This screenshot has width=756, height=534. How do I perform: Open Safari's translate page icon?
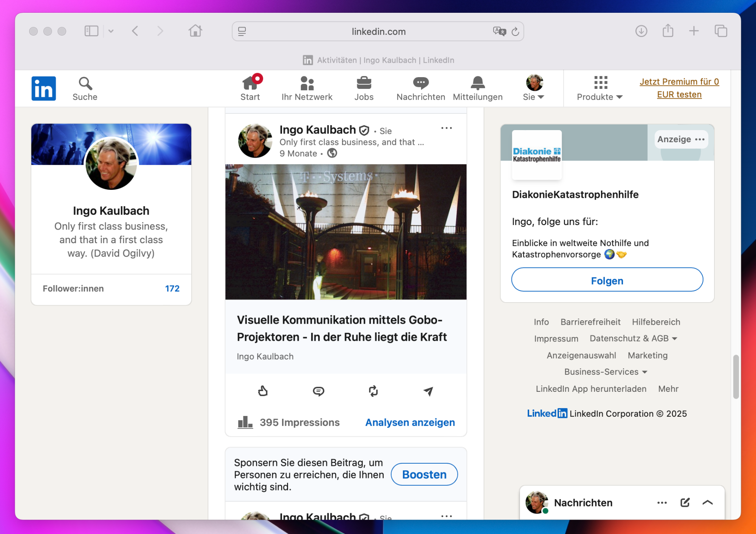(x=499, y=31)
